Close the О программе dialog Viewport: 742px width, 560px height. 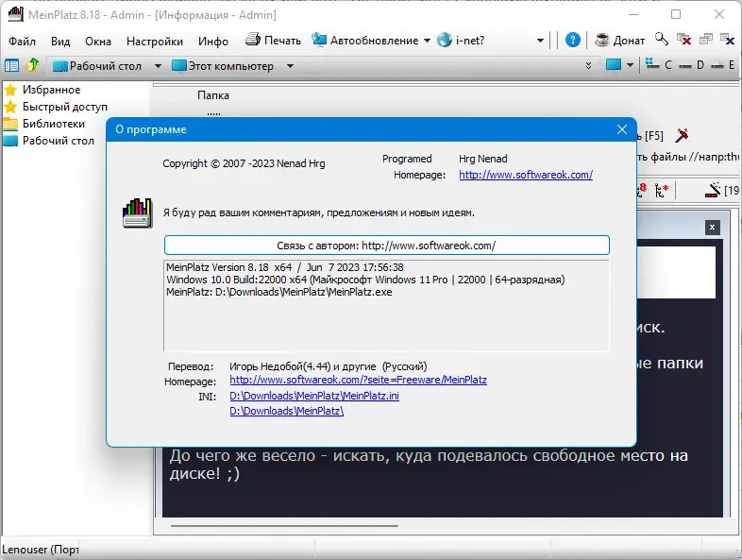(x=622, y=129)
